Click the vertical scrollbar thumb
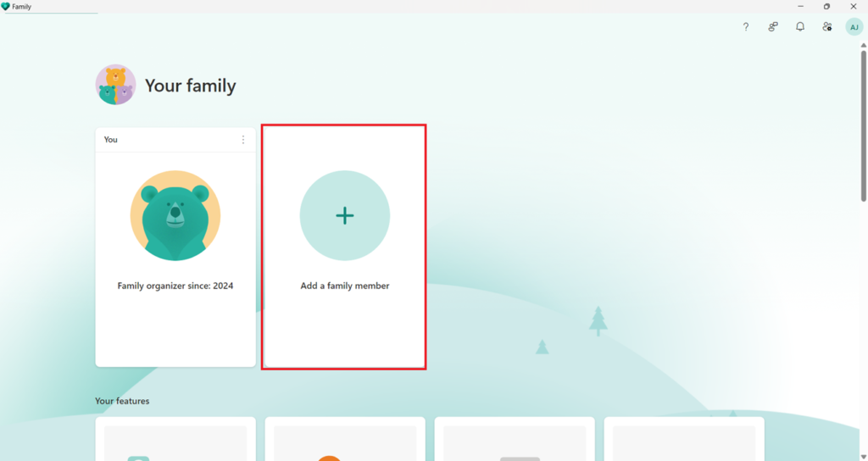Viewport: 868px width, 461px height. [864, 125]
